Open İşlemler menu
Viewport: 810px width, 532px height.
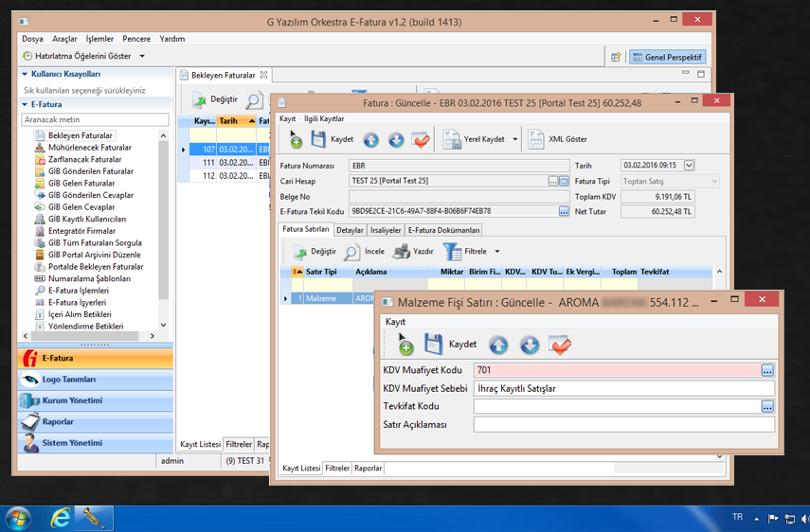(99, 39)
